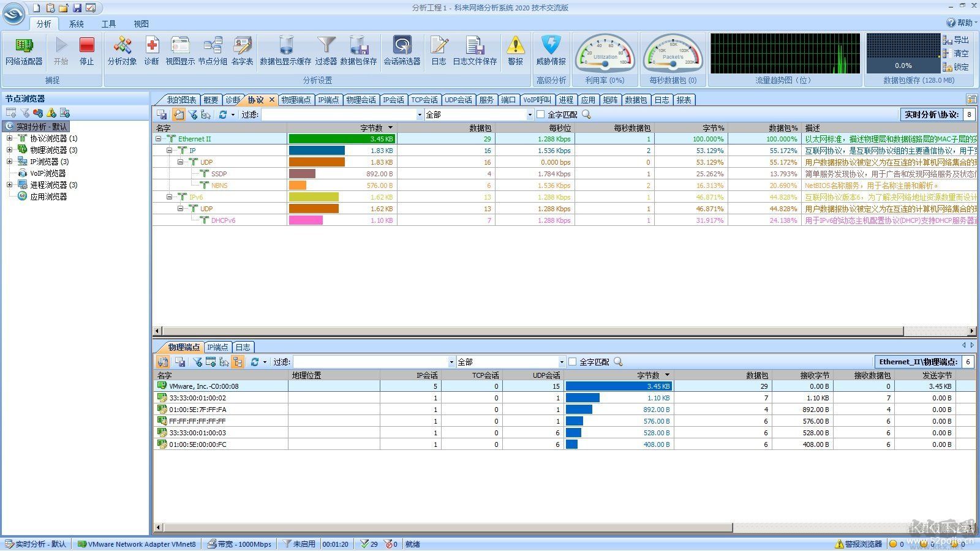Switch to the TCP会话 view tab
980x551 pixels.
pyautogui.click(x=424, y=100)
